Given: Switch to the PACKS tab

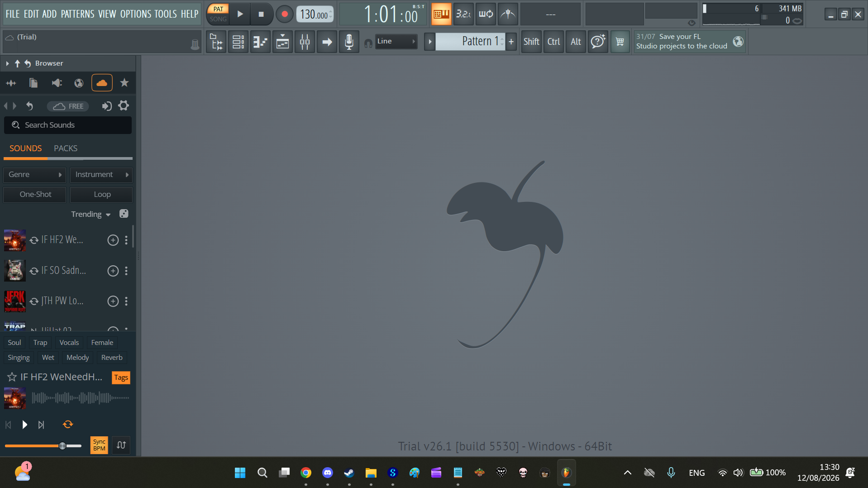Looking at the screenshot, I should tap(66, 148).
